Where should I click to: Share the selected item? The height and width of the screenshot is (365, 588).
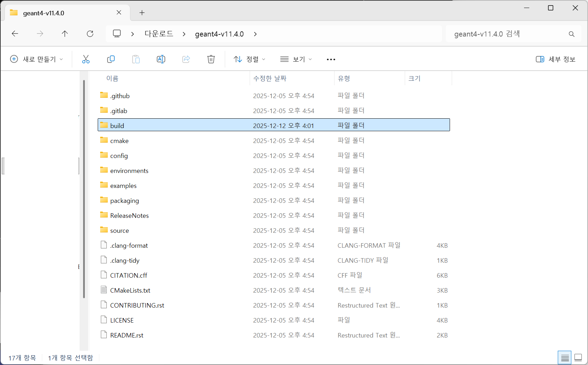186,59
